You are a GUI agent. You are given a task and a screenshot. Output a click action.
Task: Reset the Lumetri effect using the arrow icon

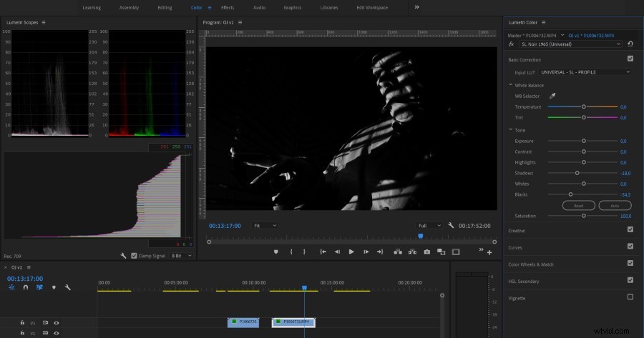coord(630,44)
